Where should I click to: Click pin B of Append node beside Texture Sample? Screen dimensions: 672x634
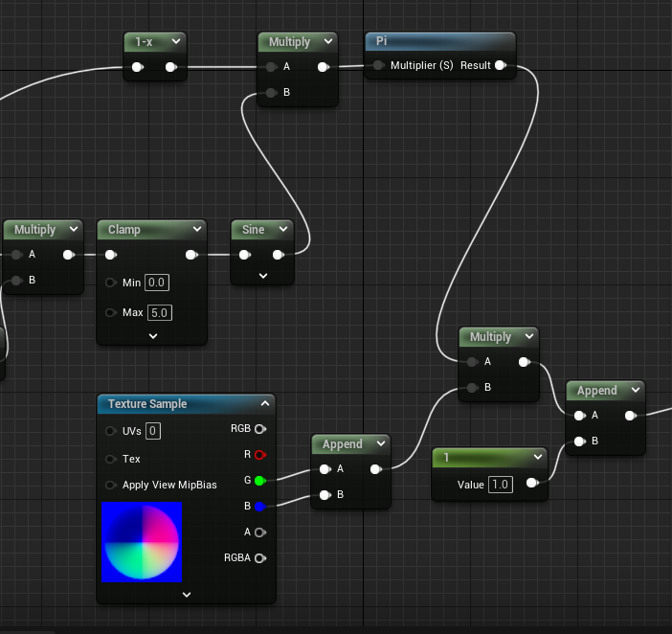tap(325, 495)
